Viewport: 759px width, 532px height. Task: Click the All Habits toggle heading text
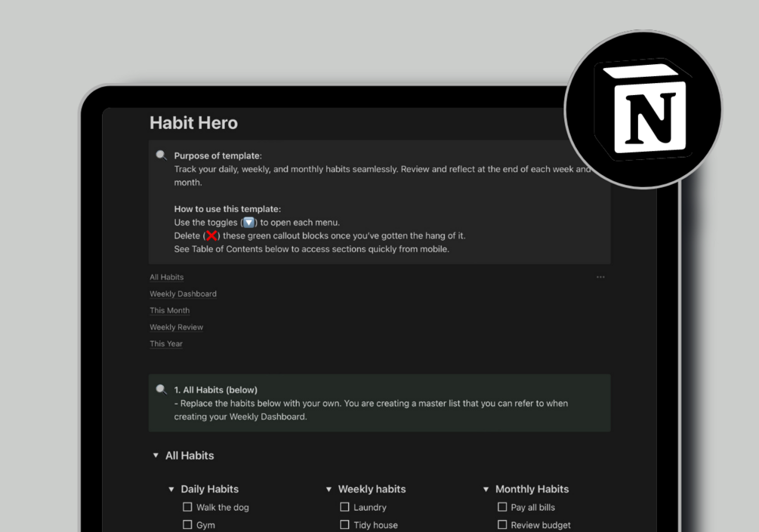pos(190,456)
